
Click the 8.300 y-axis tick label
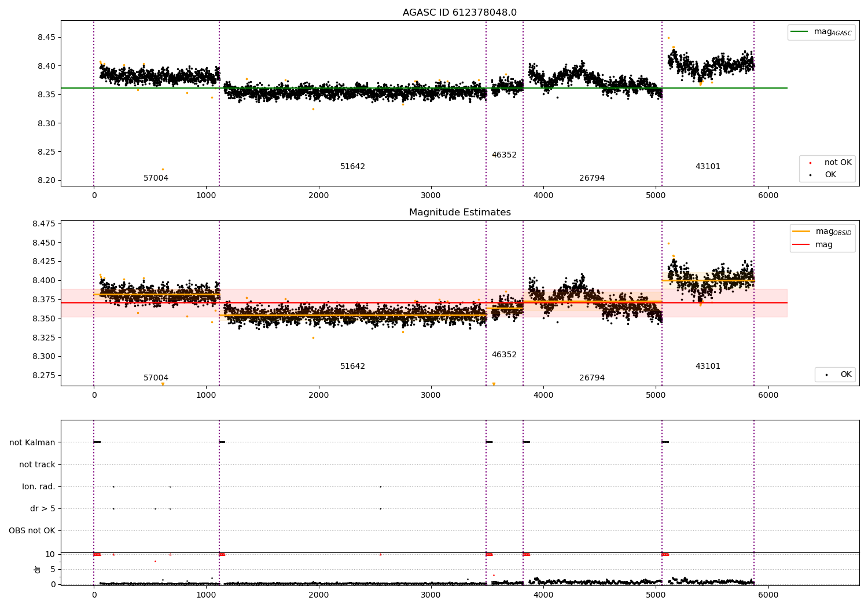pos(44,357)
